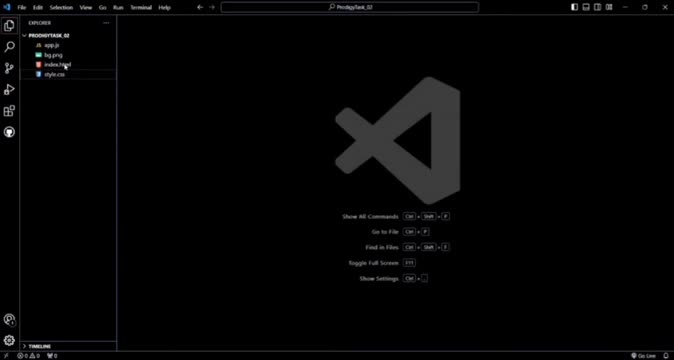The height and width of the screenshot is (360, 674).
Task: Open the Source Control view
Action: click(x=9, y=68)
